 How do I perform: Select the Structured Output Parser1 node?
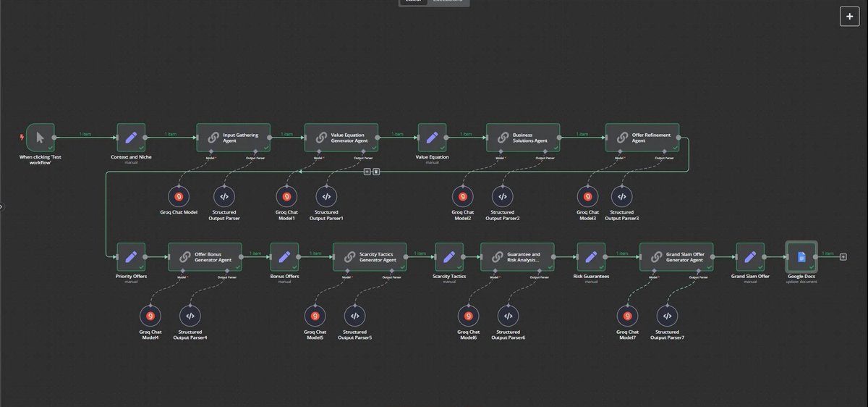click(326, 196)
